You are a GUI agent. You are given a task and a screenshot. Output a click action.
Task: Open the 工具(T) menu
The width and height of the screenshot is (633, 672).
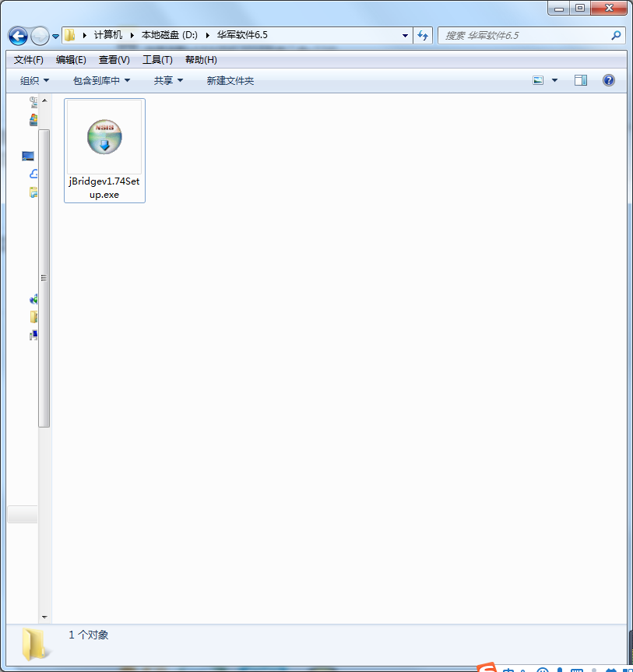coord(157,60)
